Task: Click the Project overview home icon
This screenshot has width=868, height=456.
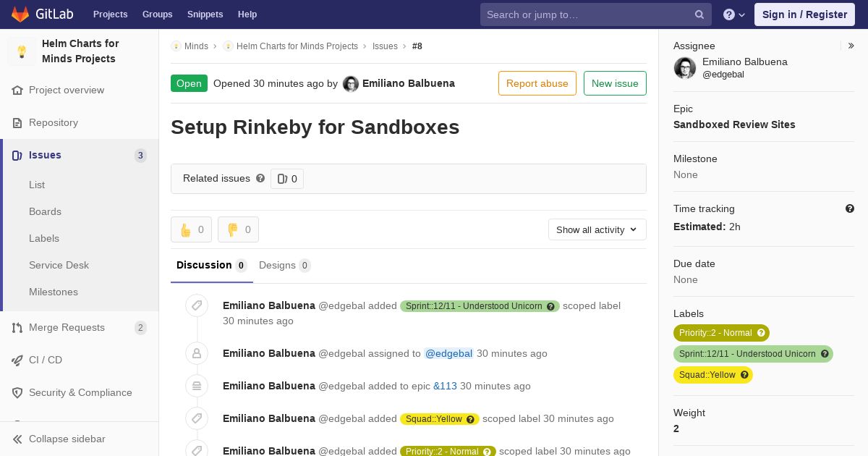Action: coord(17,90)
